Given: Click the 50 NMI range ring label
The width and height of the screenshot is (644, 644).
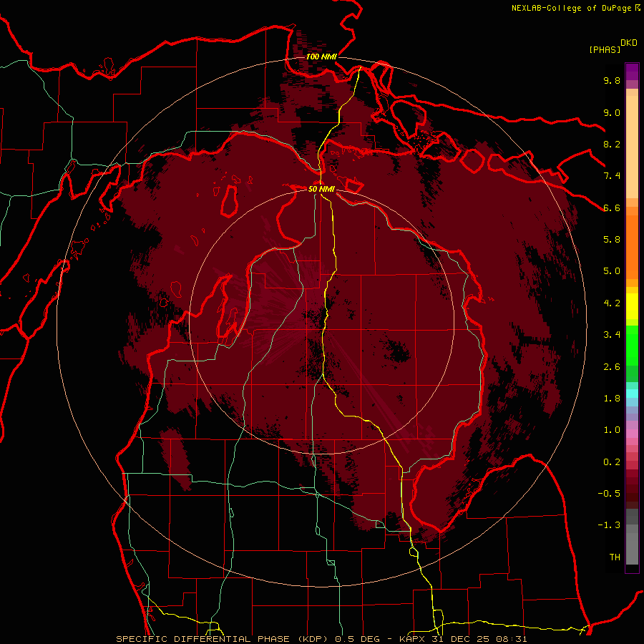Looking at the screenshot, I should coord(321,190).
